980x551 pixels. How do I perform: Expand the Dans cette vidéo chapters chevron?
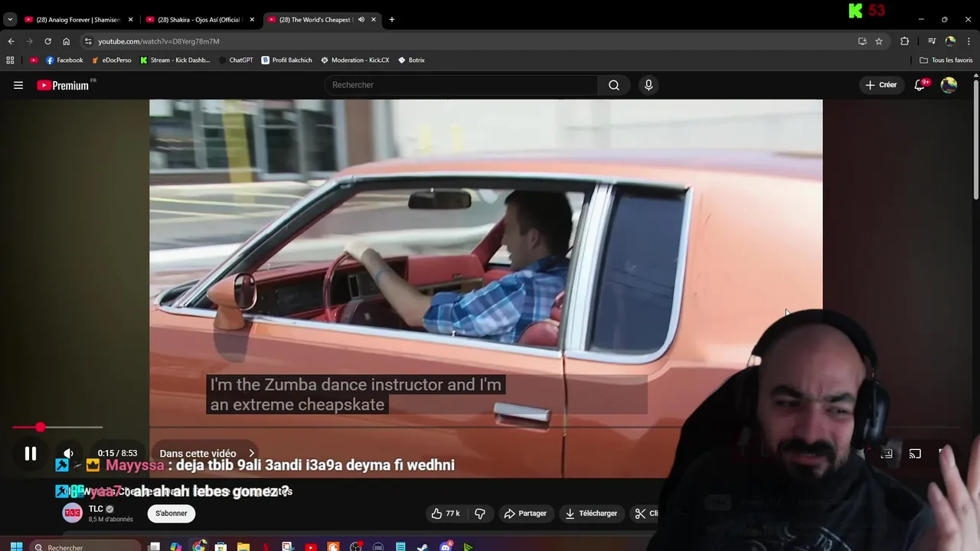coord(251,454)
